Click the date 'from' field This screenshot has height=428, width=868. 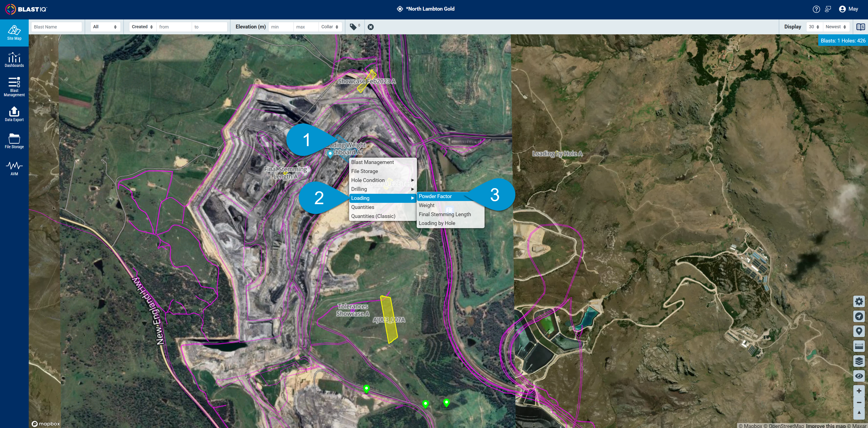click(x=174, y=27)
